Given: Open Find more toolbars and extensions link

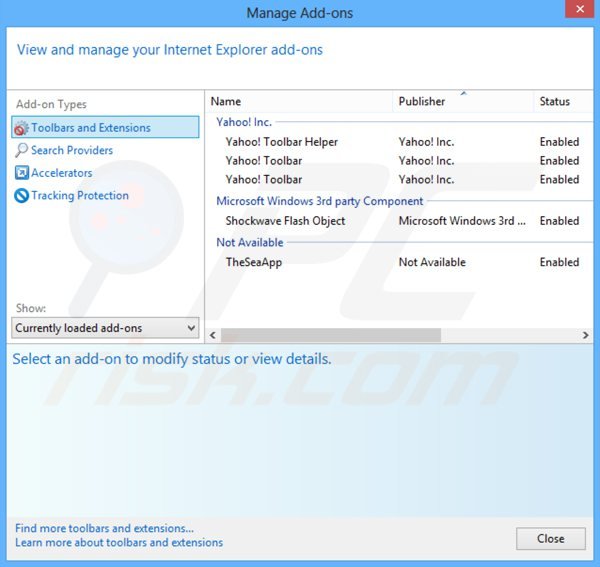Looking at the screenshot, I should coord(104,528).
